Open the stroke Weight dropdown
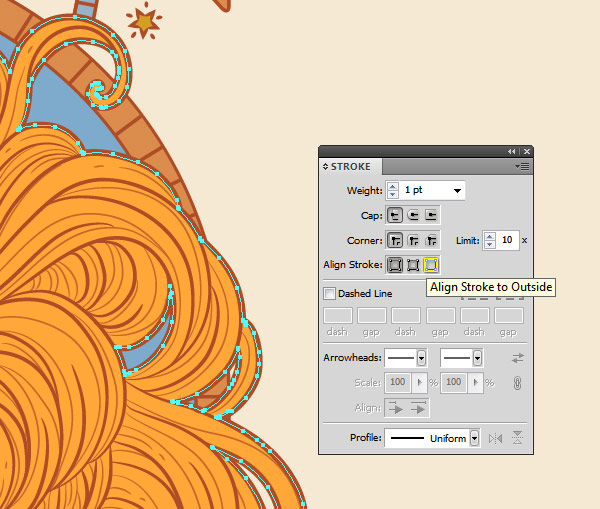Image resolution: width=600 pixels, height=509 pixels. [457, 190]
